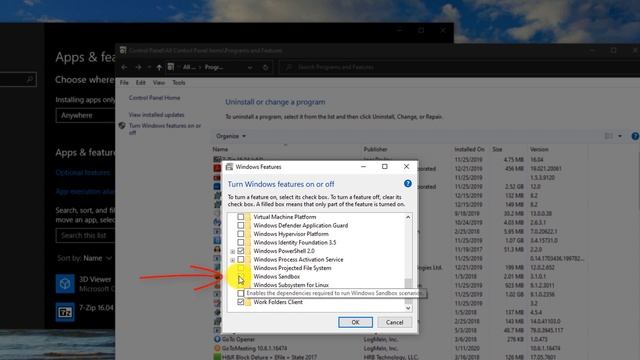Check Windows Process Activation Service
The width and height of the screenshot is (640, 360).
click(x=241, y=259)
